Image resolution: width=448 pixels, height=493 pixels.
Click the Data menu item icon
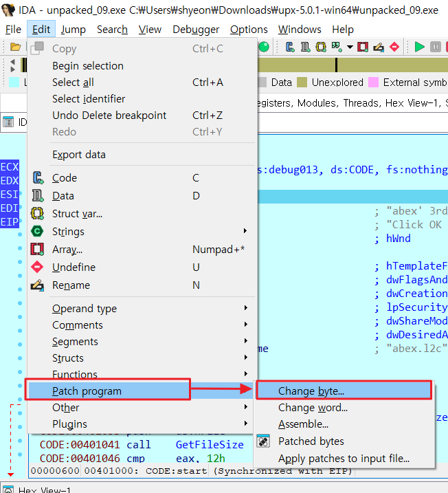tap(37, 195)
